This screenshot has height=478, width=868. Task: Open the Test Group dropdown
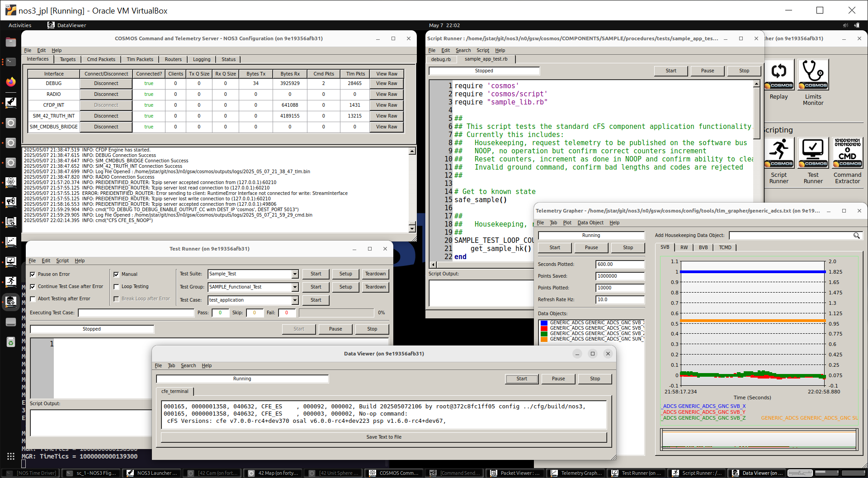[x=295, y=287]
